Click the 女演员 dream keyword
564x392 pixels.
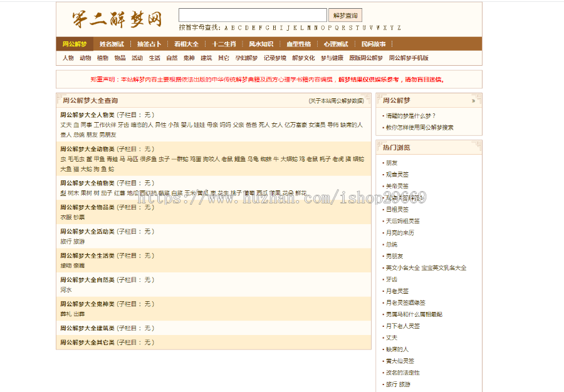click(317, 125)
